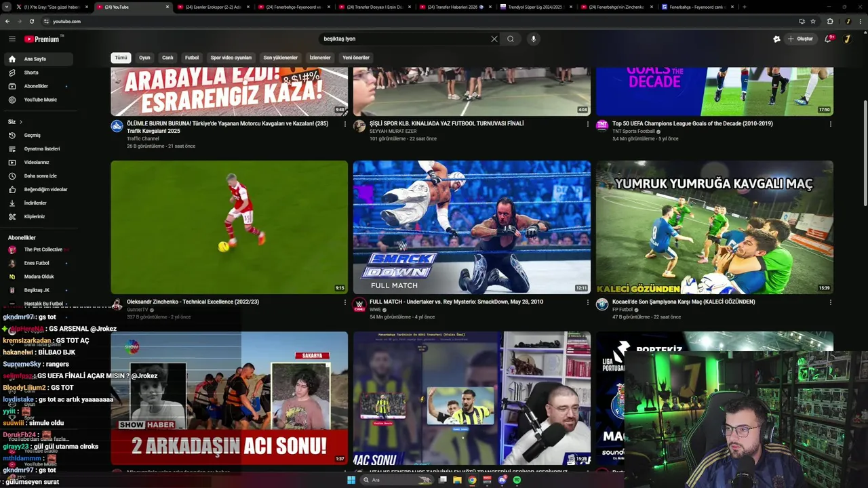The image size is (868, 488).
Task: Open the Traffic Channel link
Action: tap(143, 139)
